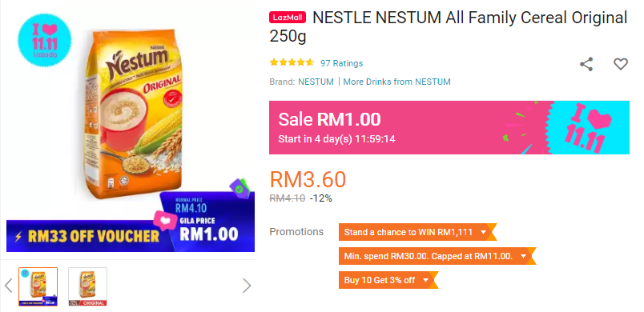Click the LazMall badge
Viewport: 644px width, 312px height.
288,18
